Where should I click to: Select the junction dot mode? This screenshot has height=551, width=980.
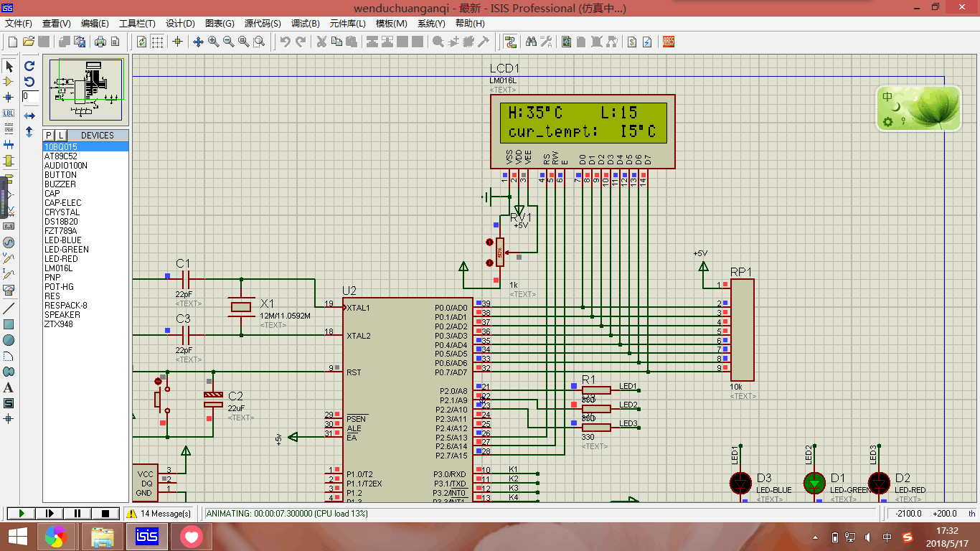(9, 97)
